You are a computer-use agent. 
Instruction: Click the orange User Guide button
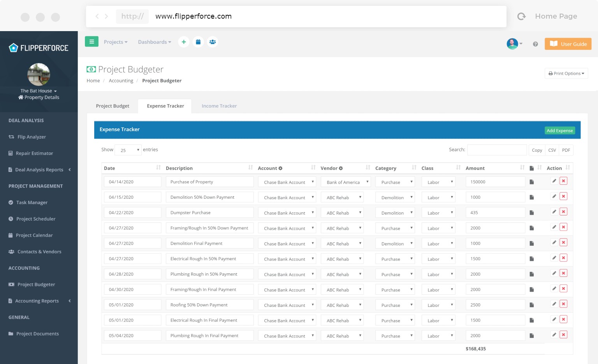[568, 44]
